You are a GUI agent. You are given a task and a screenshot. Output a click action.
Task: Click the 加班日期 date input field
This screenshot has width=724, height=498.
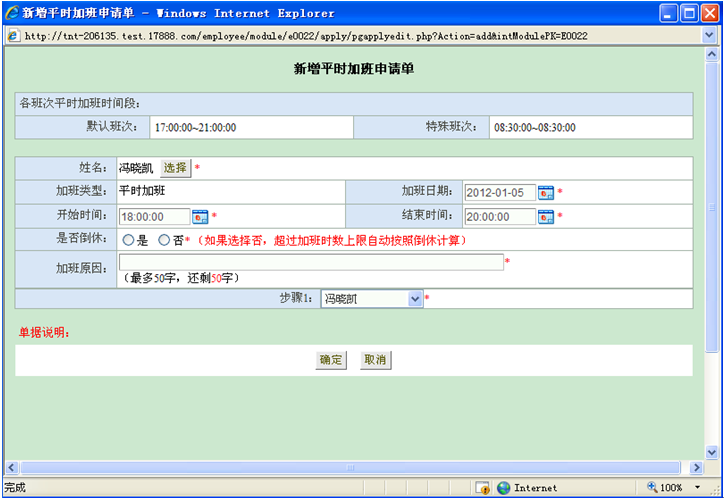coord(499,193)
